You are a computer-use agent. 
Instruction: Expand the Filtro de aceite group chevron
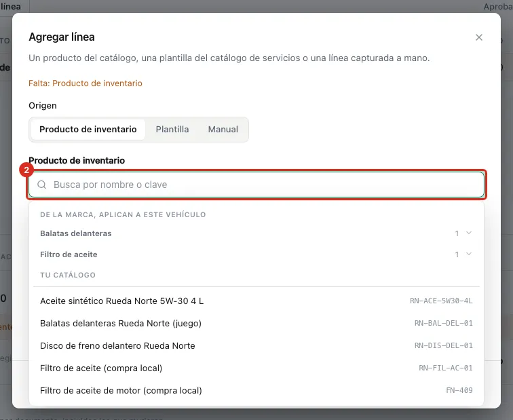(x=469, y=254)
